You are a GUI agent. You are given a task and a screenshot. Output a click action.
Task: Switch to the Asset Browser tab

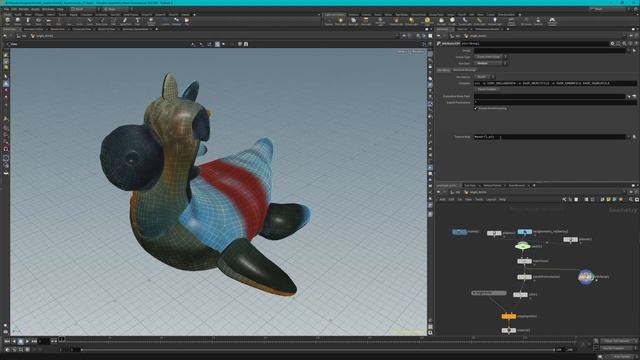517,185
